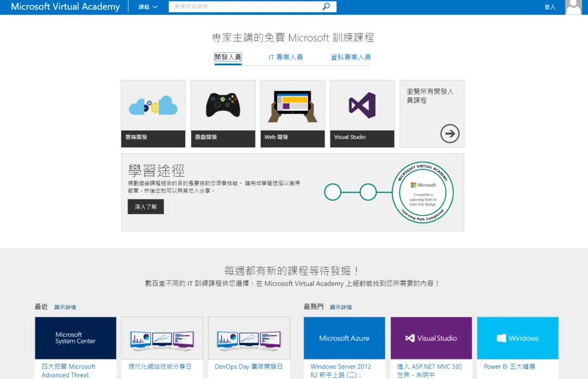This screenshot has width=588, height=379.
Task: Click the 深入了解 button
Action: 145,207
